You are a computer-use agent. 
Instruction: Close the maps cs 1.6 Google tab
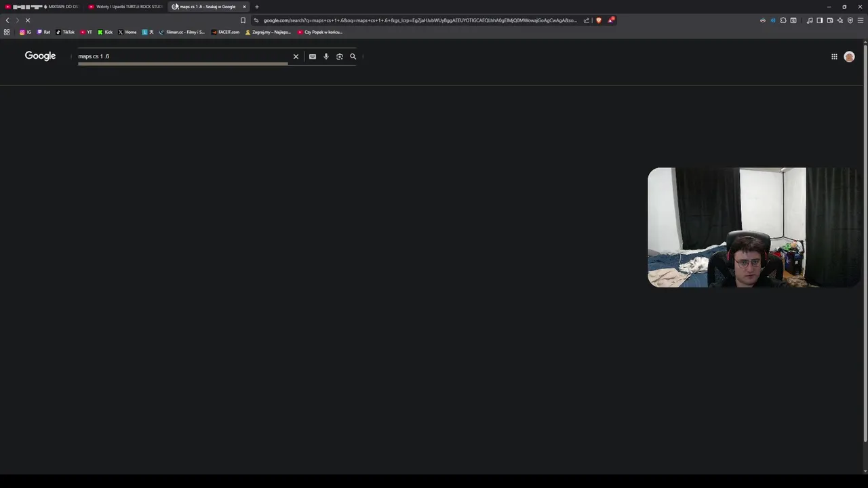[x=244, y=7]
